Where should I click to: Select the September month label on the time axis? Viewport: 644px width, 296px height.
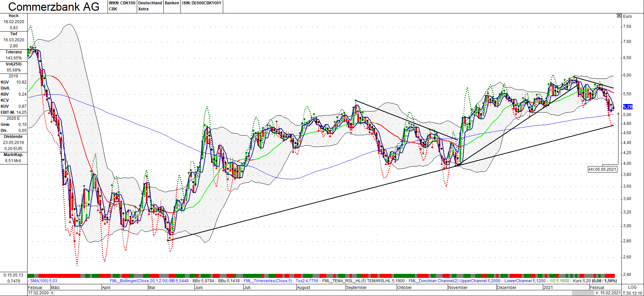click(357, 288)
